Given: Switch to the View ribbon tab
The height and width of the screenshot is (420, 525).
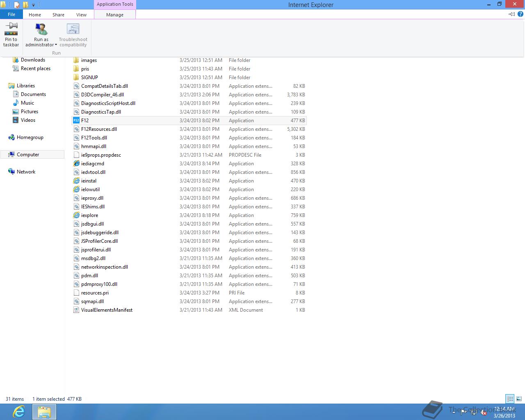Looking at the screenshot, I should pos(81,15).
